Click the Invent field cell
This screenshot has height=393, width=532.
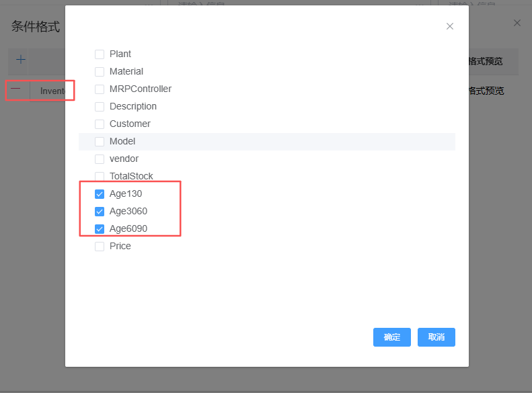[x=52, y=91]
